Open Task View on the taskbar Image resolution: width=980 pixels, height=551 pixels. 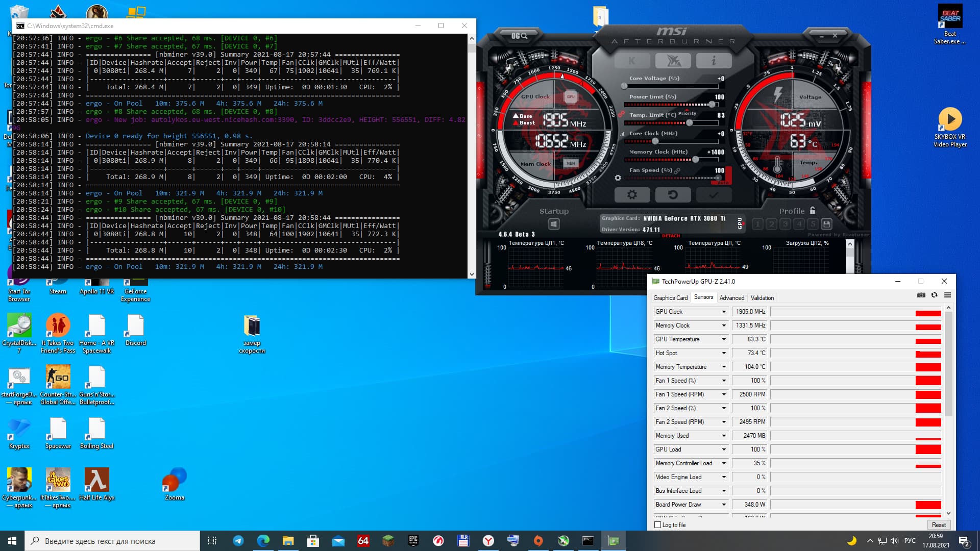(x=212, y=541)
